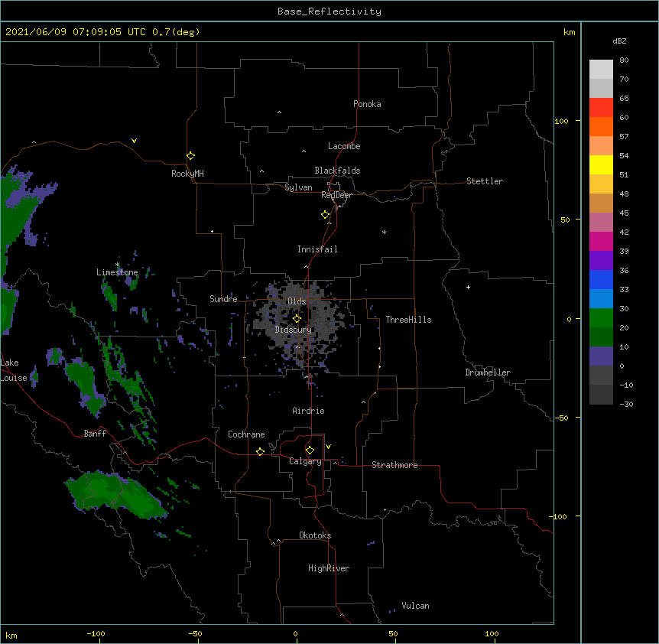Click the Vulcan city label

point(415,606)
